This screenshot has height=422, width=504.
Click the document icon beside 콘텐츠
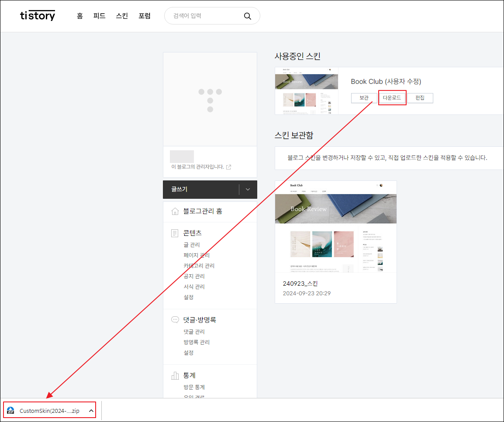pyautogui.click(x=175, y=233)
